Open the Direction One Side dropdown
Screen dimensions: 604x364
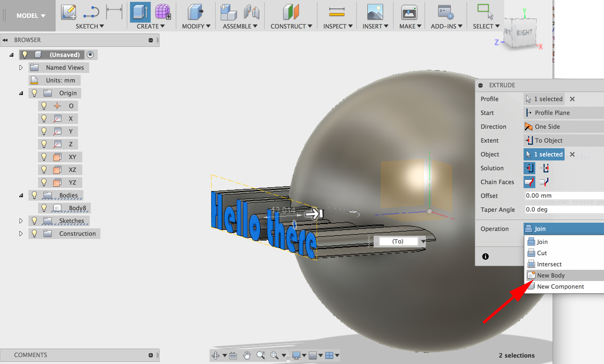pyautogui.click(x=564, y=127)
